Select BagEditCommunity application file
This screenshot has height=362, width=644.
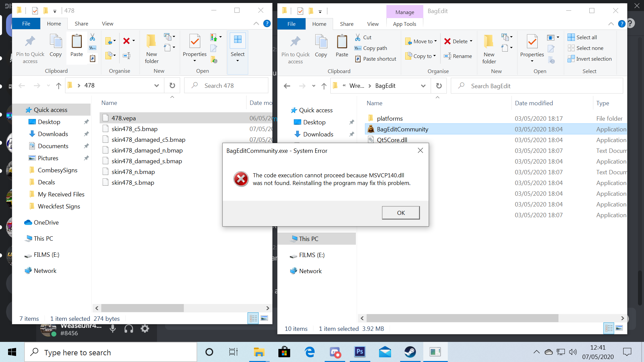pyautogui.click(x=496, y=129)
